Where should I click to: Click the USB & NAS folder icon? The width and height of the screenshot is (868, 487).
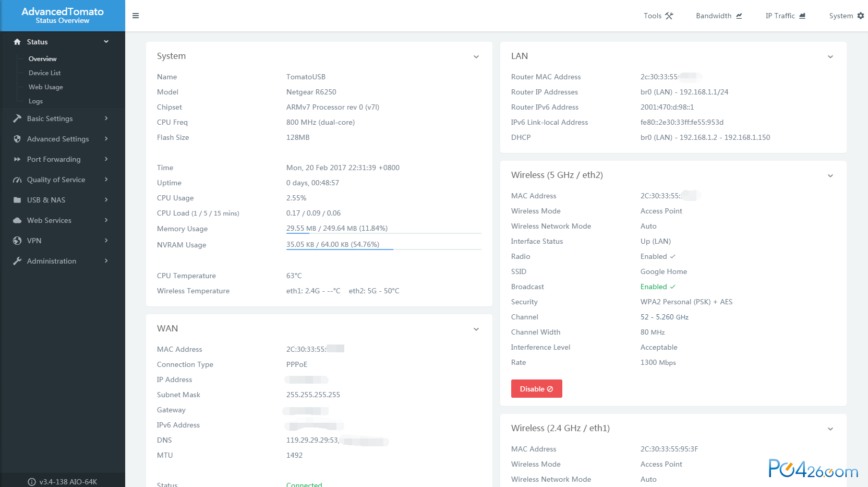coord(17,200)
